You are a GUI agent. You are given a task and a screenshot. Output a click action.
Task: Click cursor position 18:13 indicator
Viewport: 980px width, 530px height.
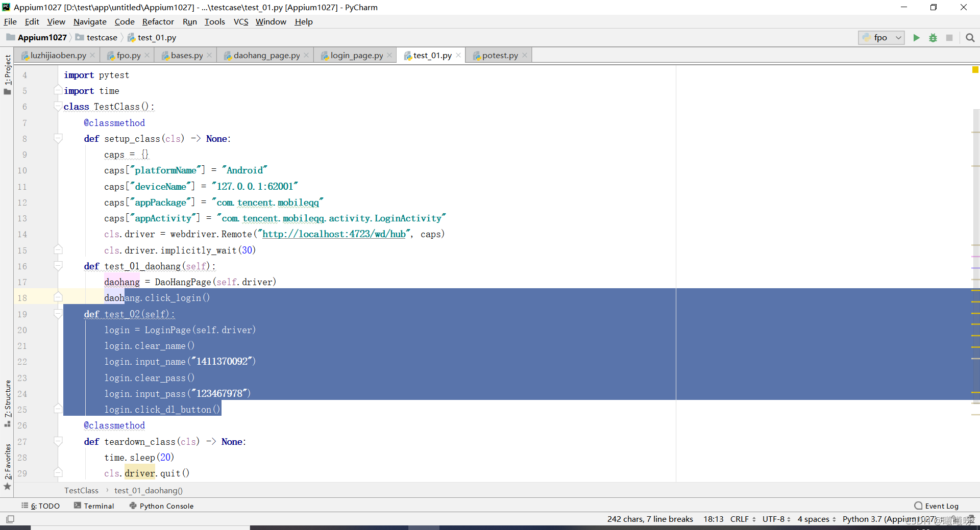coord(714,519)
